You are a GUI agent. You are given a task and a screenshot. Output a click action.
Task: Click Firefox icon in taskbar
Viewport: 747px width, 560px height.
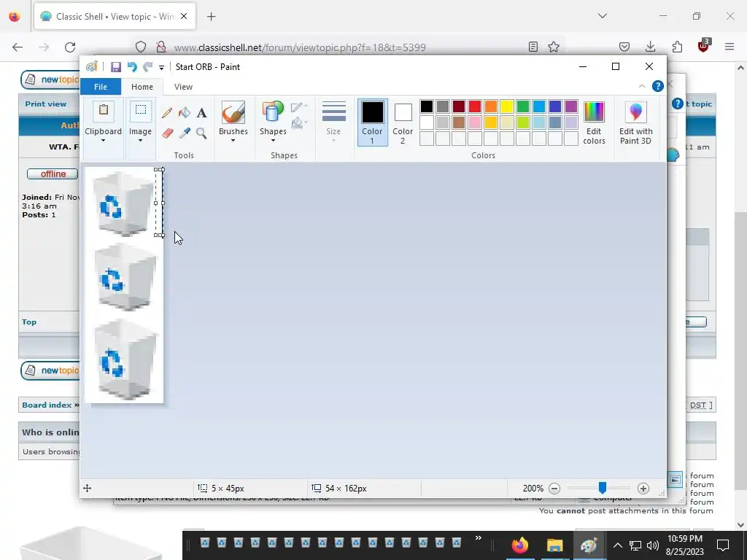tap(519, 545)
